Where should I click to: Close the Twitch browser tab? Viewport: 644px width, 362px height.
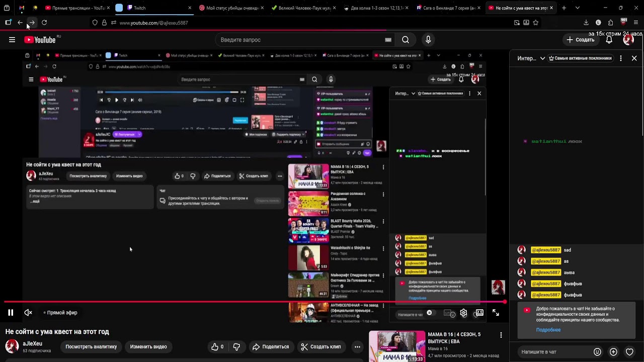coord(190,8)
